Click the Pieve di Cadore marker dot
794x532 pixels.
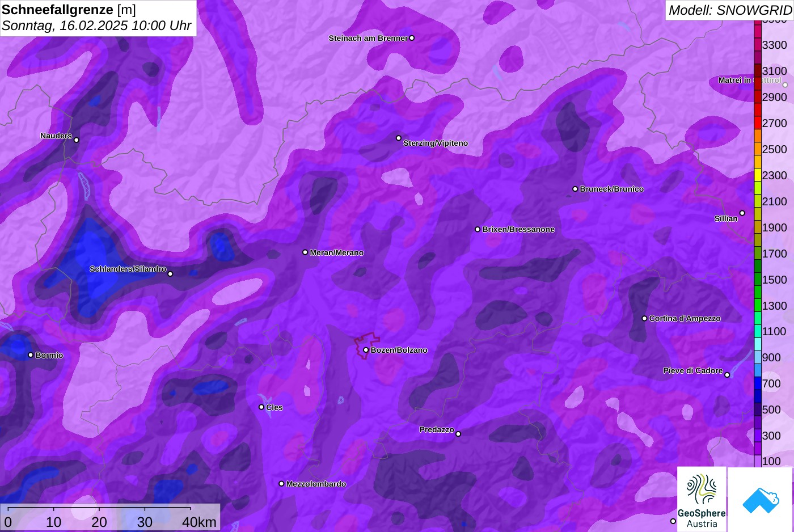pos(727,375)
